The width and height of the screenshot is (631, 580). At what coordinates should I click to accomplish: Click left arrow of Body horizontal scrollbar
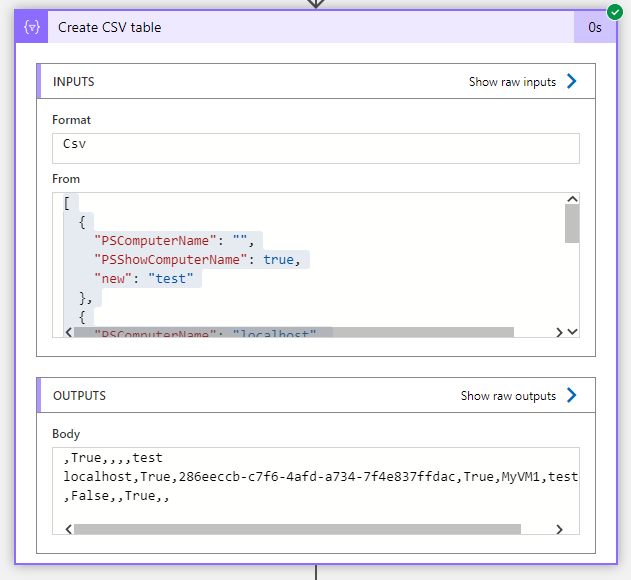click(69, 529)
